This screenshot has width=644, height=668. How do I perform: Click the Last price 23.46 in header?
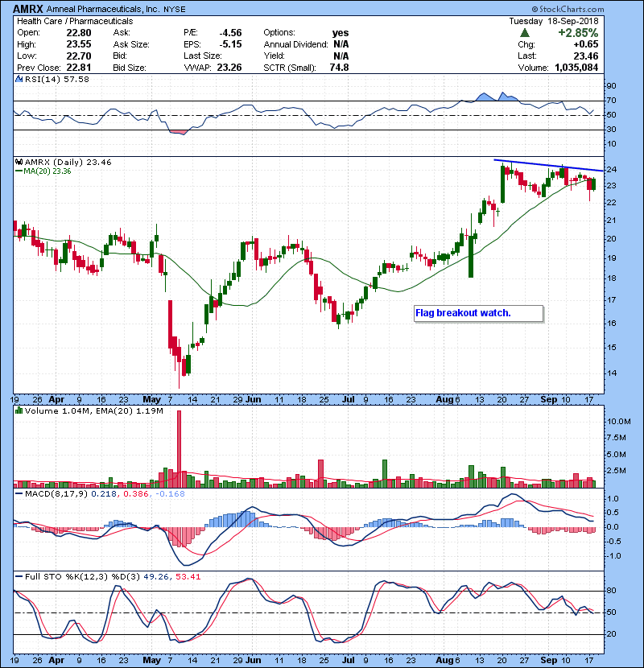pyautogui.click(x=585, y=56)
